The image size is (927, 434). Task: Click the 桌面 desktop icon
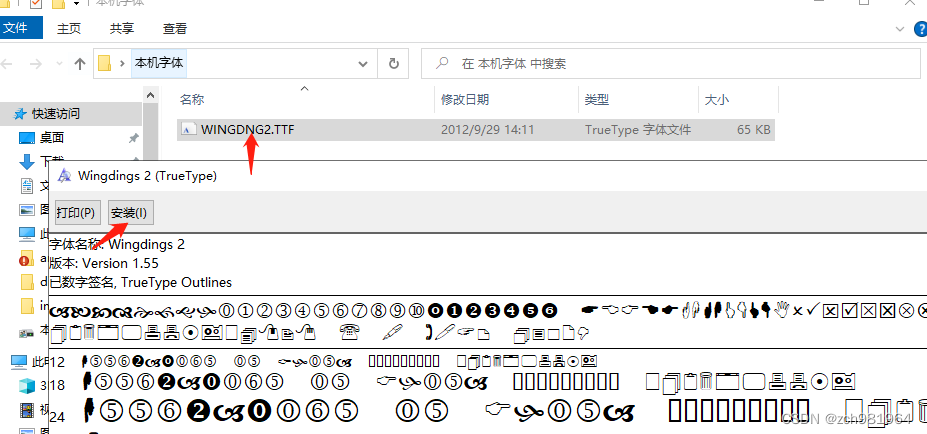[27, 138]
